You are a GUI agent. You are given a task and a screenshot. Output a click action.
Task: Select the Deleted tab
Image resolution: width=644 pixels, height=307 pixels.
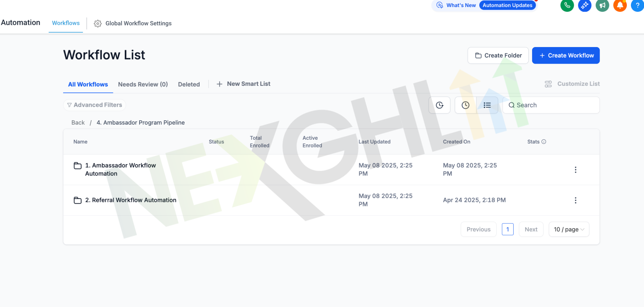pos(189,84)
